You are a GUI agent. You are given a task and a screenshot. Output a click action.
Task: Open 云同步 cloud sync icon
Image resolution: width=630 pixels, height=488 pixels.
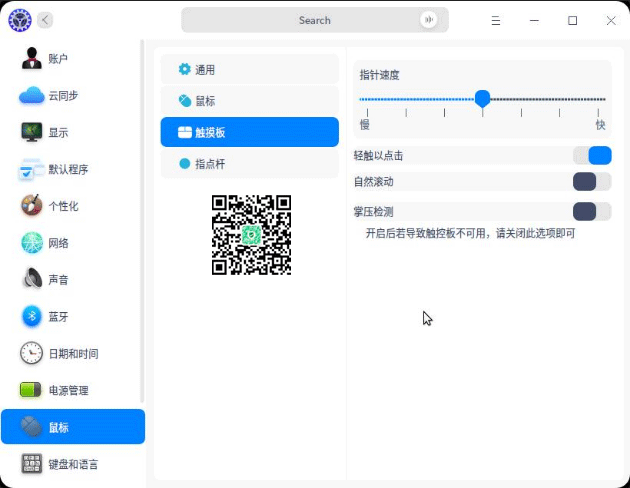coord(32,96)
